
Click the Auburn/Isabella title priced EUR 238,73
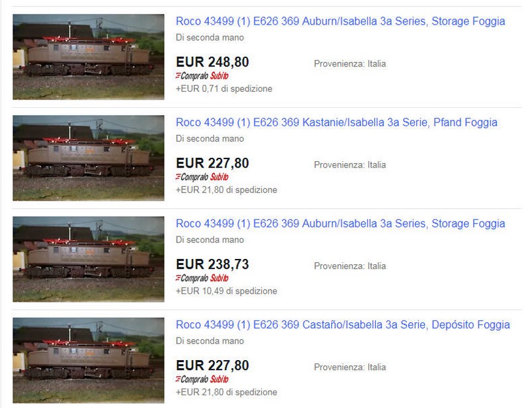click(340, 224)
